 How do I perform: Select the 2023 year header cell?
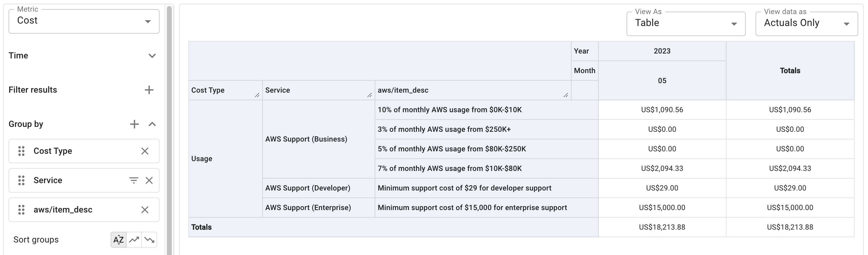[x=662, y=51]
